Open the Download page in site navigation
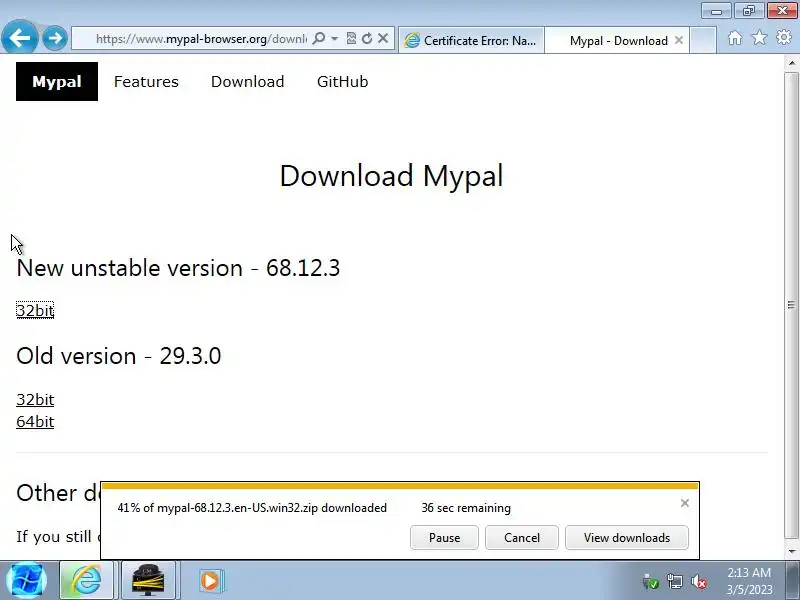 click(x=247, y=82)
